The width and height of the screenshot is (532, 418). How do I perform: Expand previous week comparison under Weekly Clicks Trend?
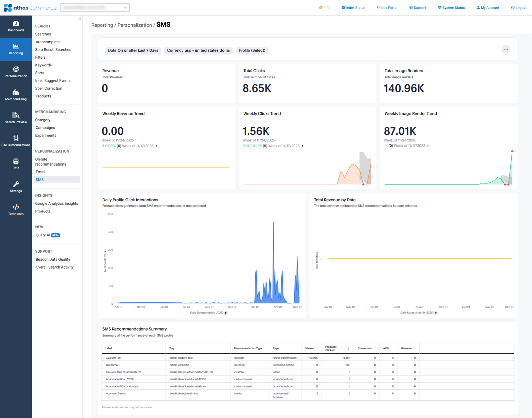302,146
